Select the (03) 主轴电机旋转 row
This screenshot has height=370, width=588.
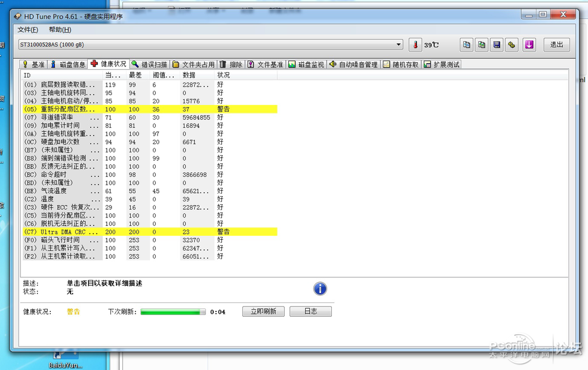coord(150,93)
